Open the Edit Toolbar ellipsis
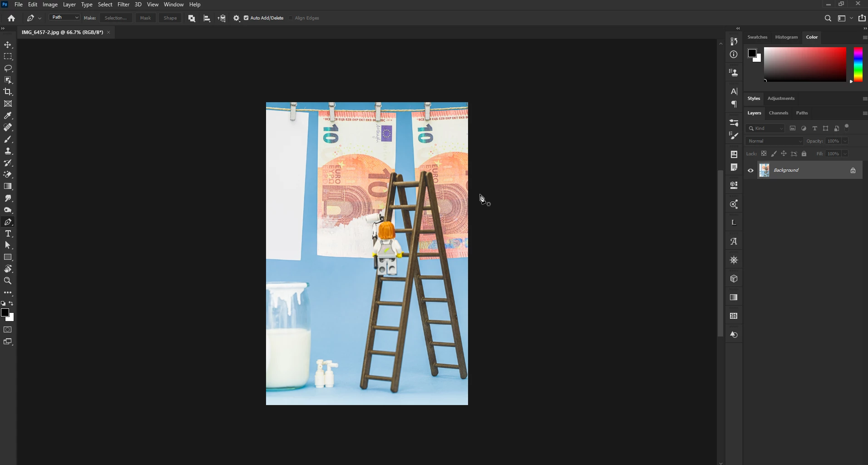868x465 pixels. (8, 292)
